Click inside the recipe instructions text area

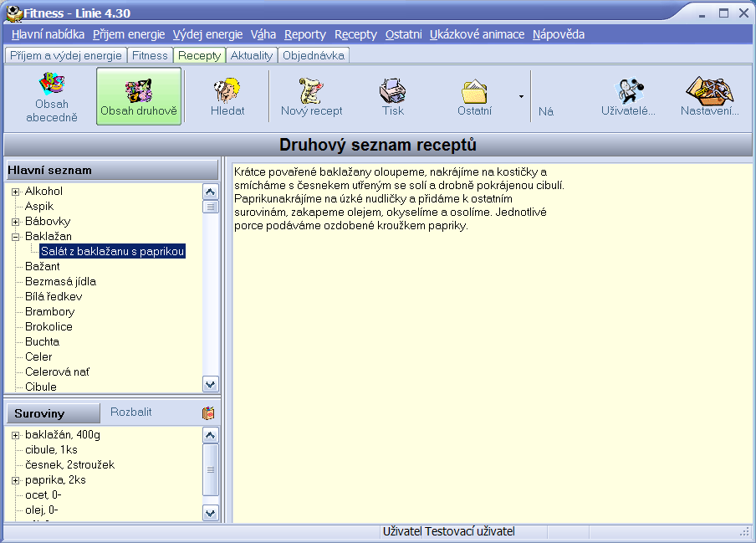[x=492, y=343]
